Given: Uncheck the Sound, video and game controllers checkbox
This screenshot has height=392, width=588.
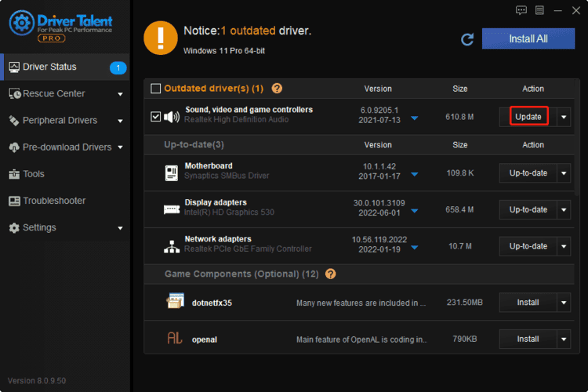Looking at the screenshot, I should pyautogui.click(x=155, y=117).
